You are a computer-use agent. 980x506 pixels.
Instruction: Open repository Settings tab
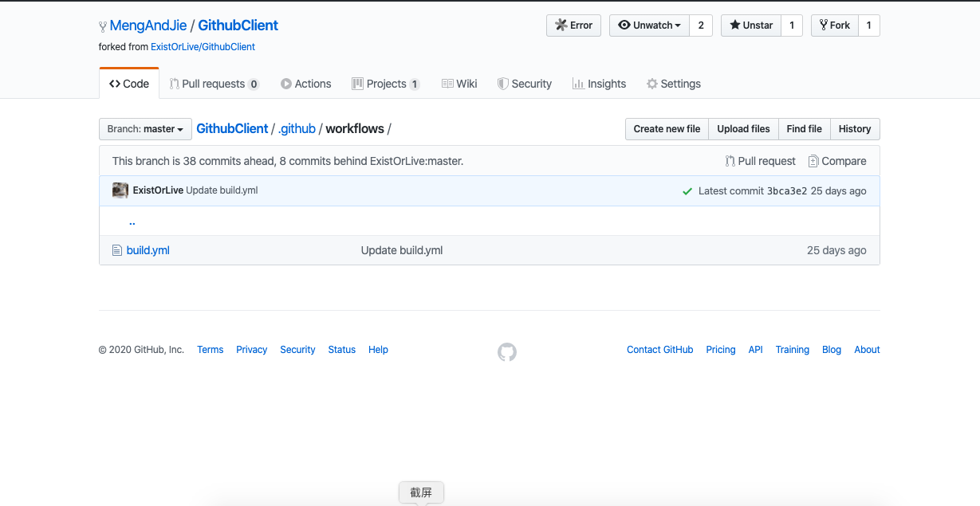(673, 84)
